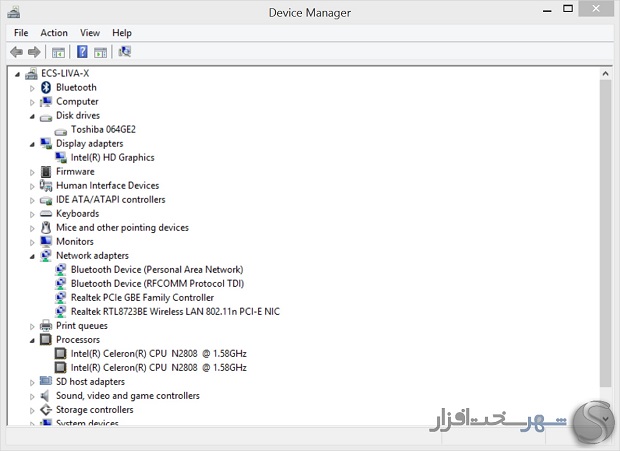The width and height of the screenshot is (620, 451).
Task: Click the Print queues printer icon
Action: [46, 326]
